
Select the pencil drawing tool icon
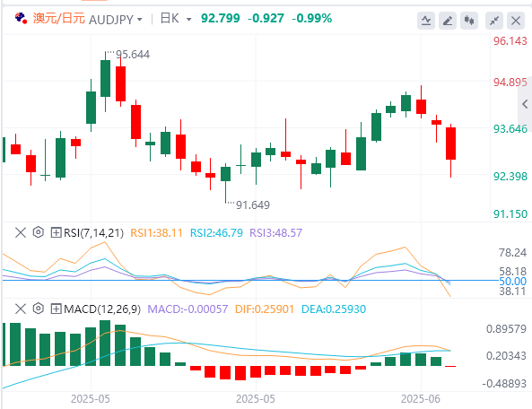coord(448,21)
